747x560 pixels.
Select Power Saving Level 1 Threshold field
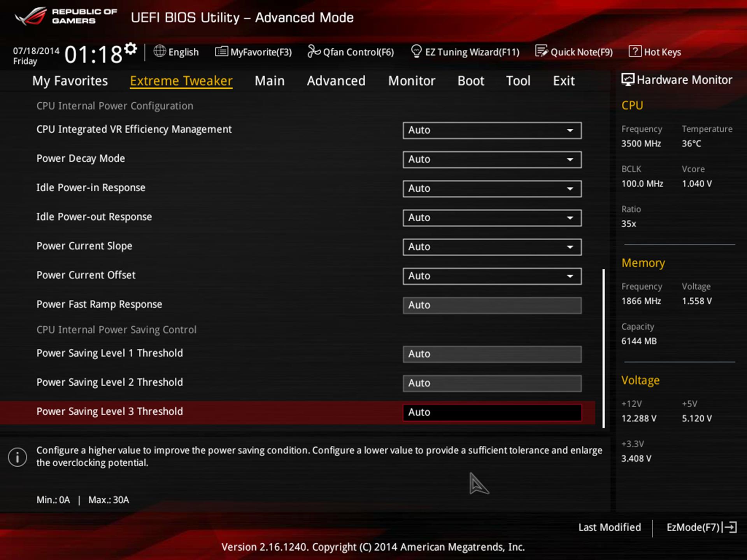(x=492, y=354)
